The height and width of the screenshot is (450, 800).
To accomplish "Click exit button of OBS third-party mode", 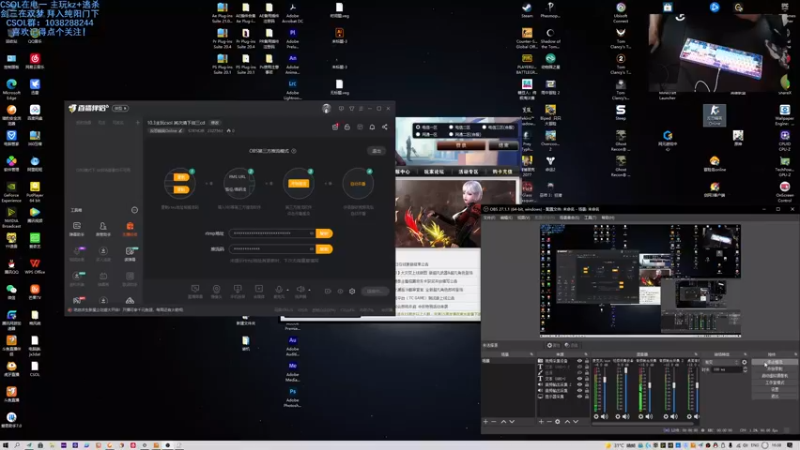I will (377, 151).
